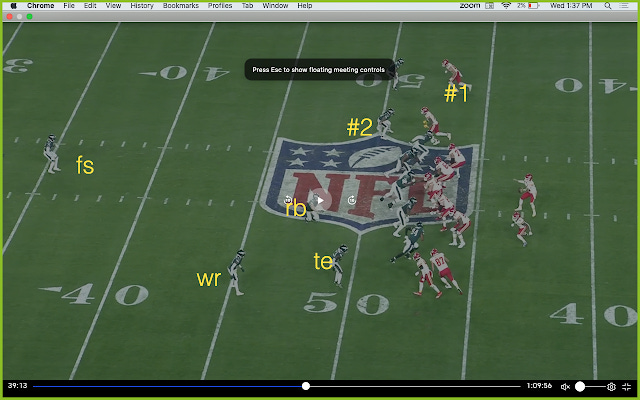Click the 39:13 elapsed time label
Screen dimensions: 640x400
tap(17, 386)
